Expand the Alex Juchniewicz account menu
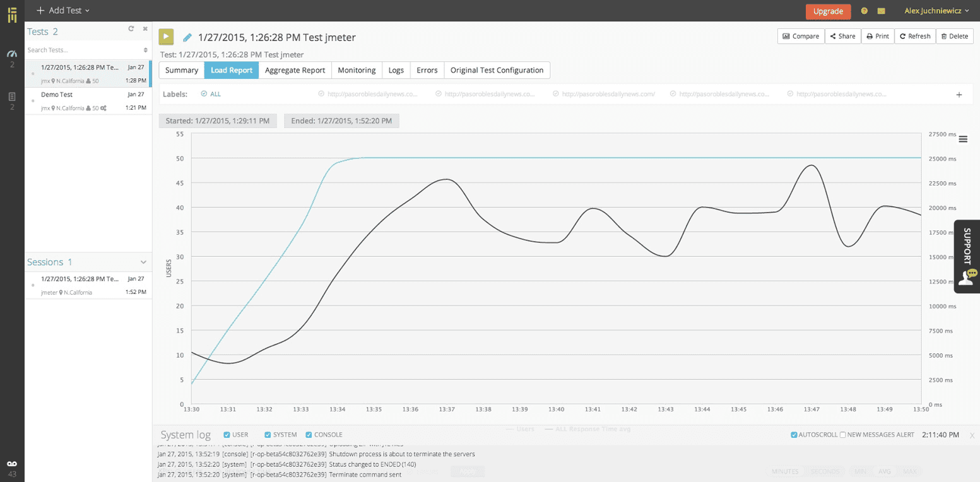 point(936,11)
